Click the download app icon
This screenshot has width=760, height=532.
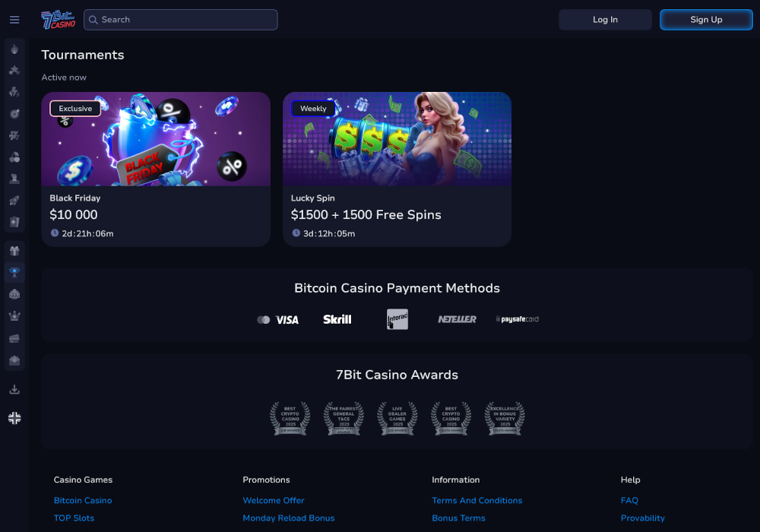(14, 390)
